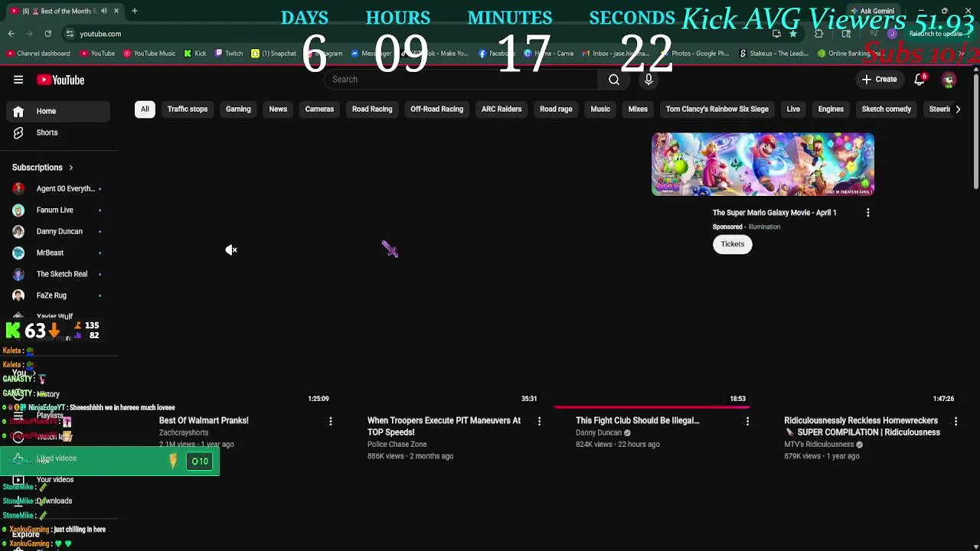Open the Snapchat bookmark
Image resolution: width=980 pixels, height=551 pixels.
click(273, 54)
